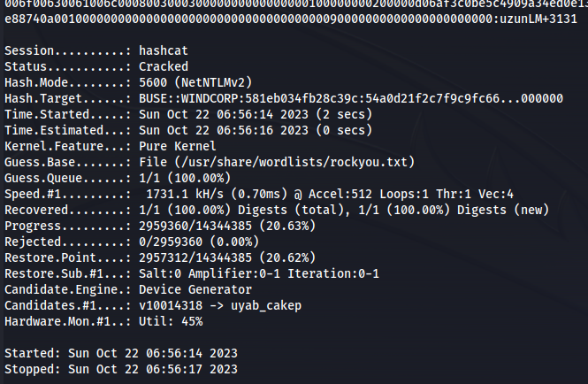The width and height of the screenshot is (588, 384).
Task: Click the rockyou.txt wordlist path
Action: [277, 162]
